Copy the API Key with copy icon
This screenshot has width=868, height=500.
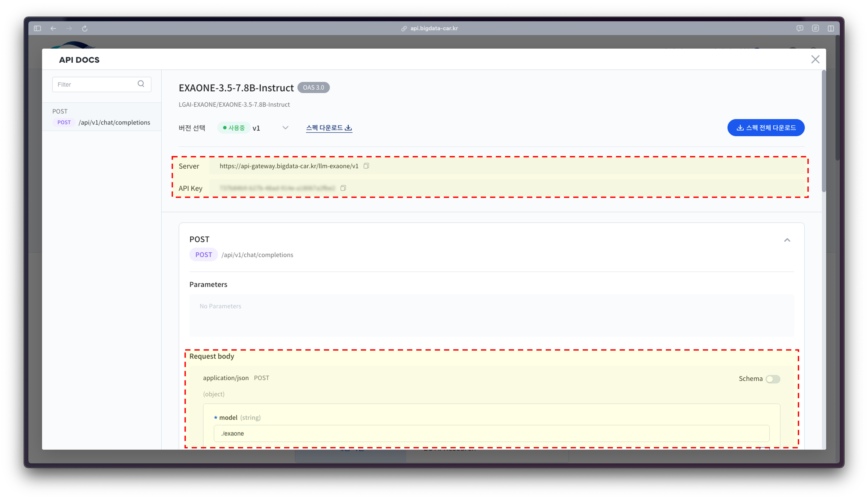(343, 188)
